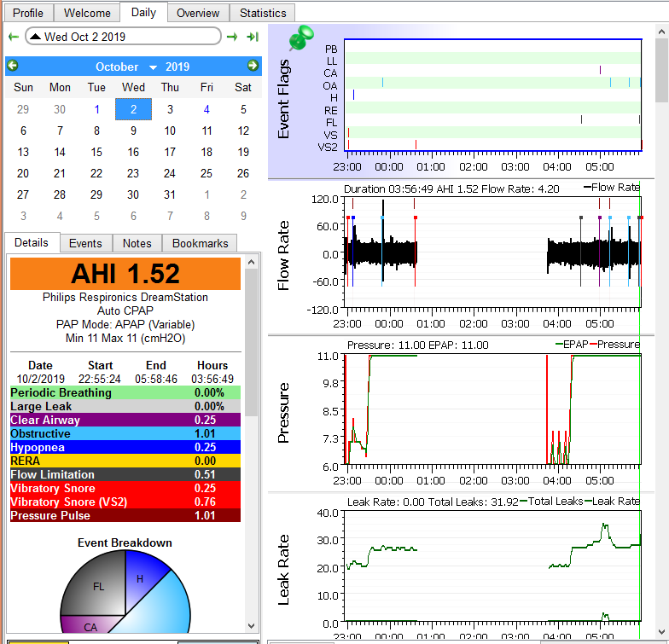Viewport: 669px width, 644px height.
Task: Switch to the Statistics tab
Action: click(263, 13)
